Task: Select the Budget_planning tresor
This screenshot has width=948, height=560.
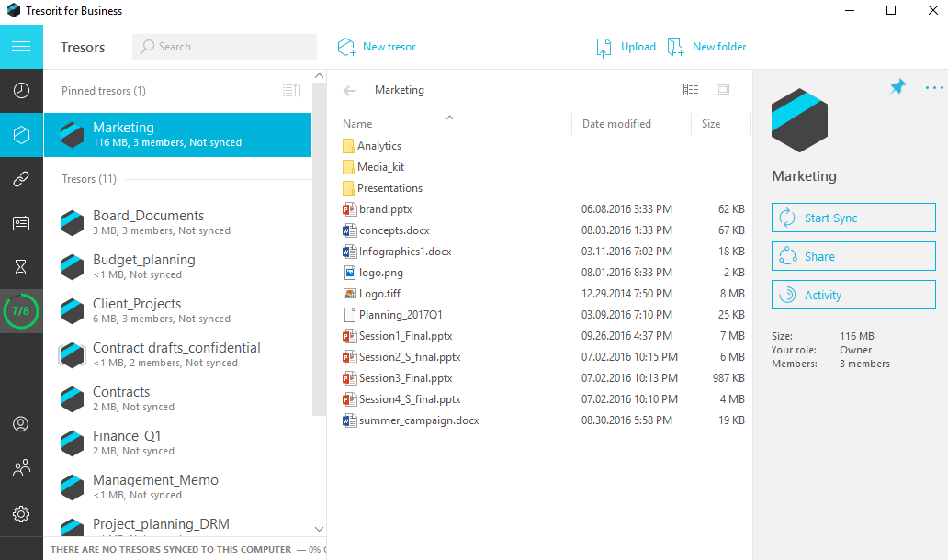Action: point(178,266)
